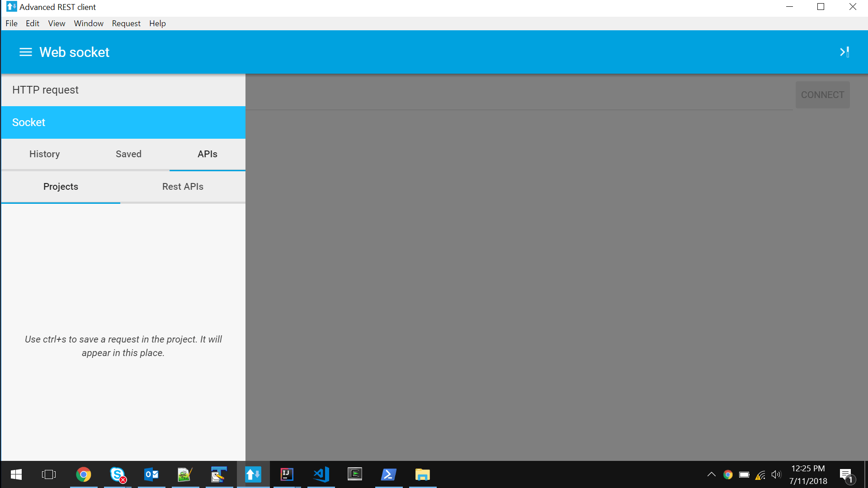868x488 pixels.
Task: Open the Action Center notifications
Action: (846, 475)
